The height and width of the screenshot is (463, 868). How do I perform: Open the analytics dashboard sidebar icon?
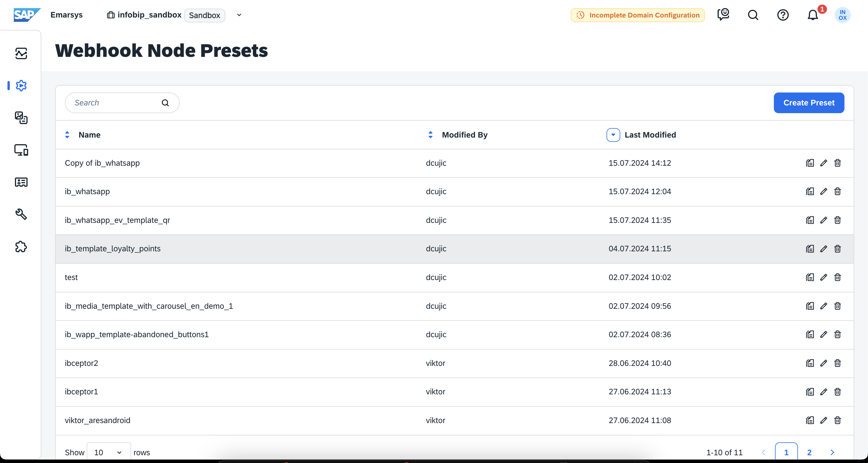coord(21,53)
